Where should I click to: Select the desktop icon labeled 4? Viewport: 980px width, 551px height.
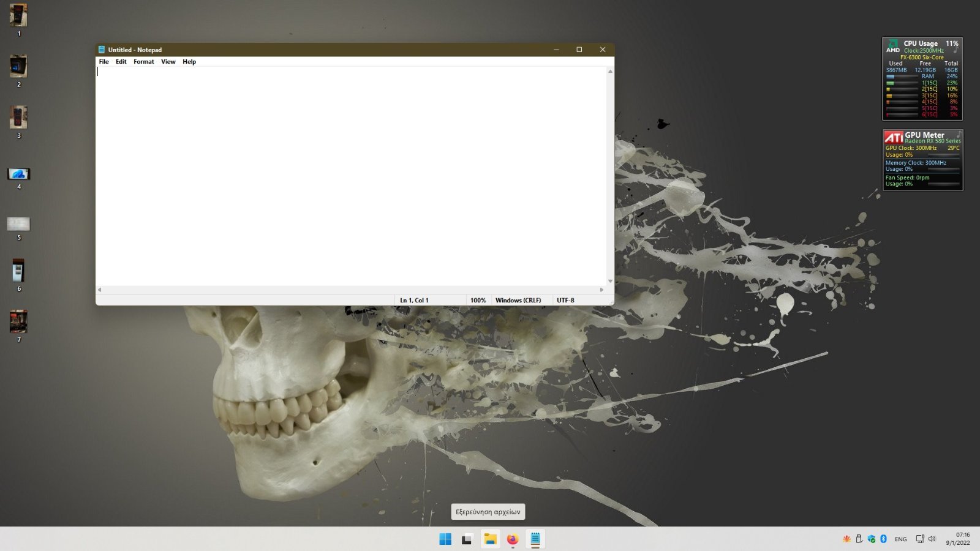18,174
